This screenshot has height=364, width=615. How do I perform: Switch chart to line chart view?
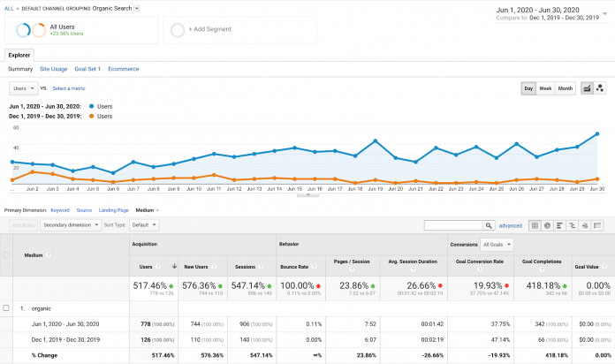click(587, 88)
